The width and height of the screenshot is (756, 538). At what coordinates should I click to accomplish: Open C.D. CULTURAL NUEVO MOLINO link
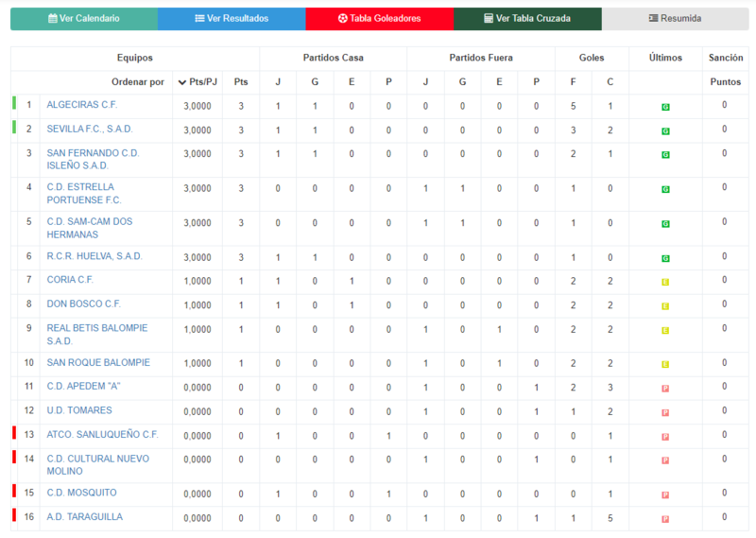[x=98, y=464]
